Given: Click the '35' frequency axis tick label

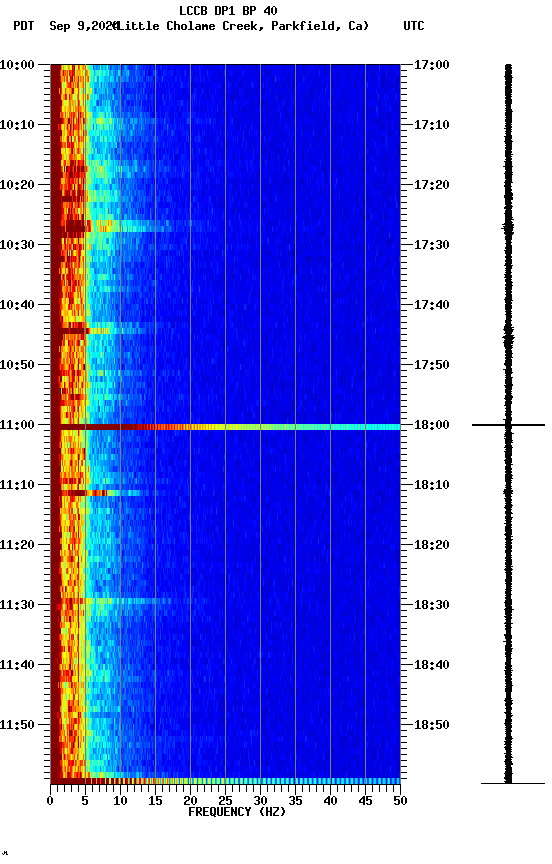Looking at the screenshot, I should [295, 802].
